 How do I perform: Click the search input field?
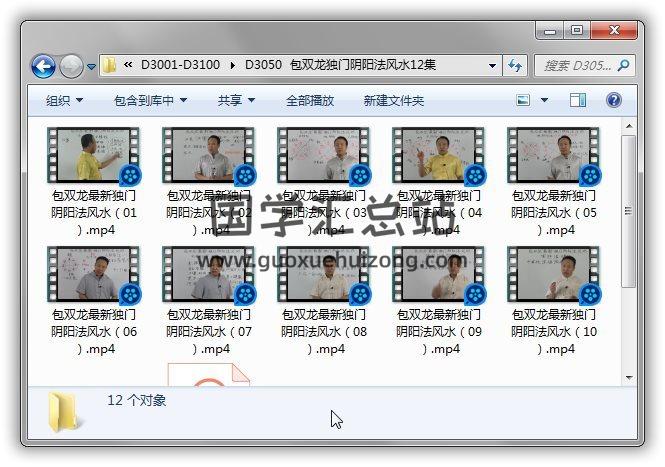(x=575, y=66)
